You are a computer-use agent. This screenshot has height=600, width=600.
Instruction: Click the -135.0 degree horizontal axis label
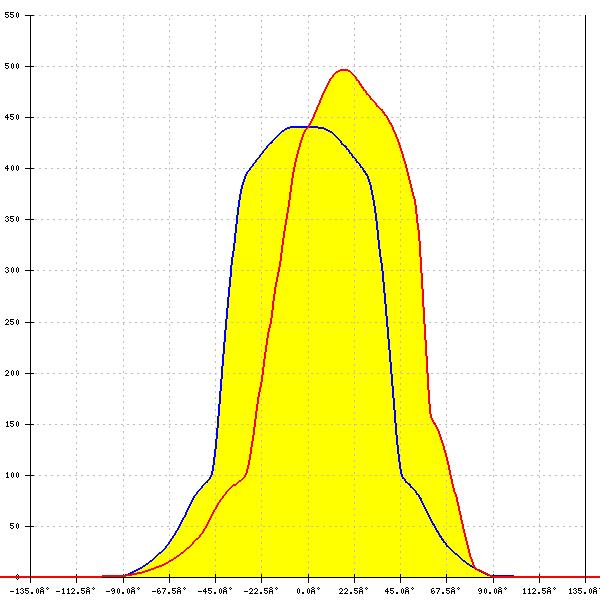coord(29,591)
